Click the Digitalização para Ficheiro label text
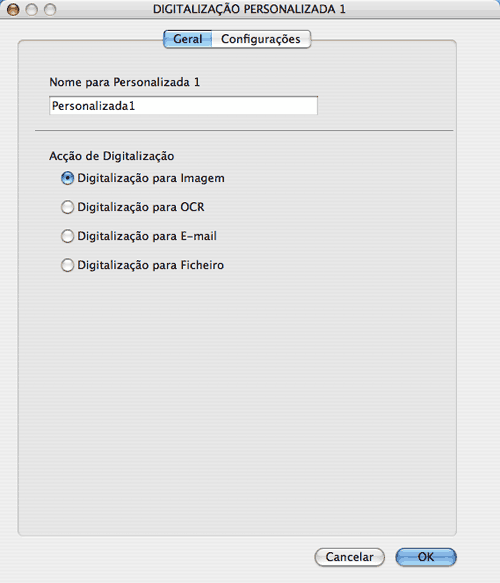The width and height of the screenshot is (500, 583). 151,265
